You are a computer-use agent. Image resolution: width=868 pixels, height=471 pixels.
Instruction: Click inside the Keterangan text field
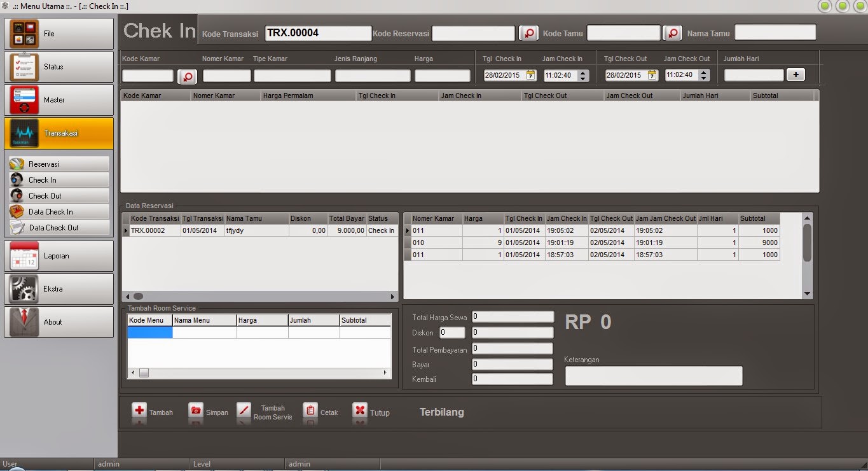click(x=653, y=376)
